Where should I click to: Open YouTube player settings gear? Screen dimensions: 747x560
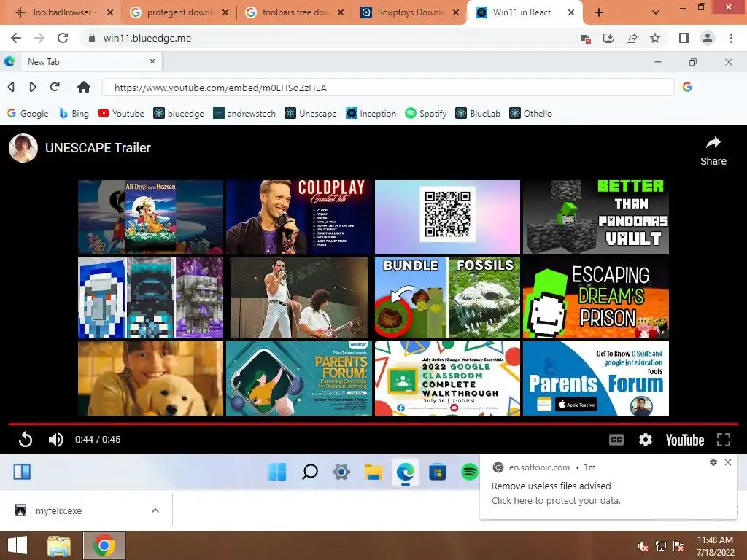(646, 440)
